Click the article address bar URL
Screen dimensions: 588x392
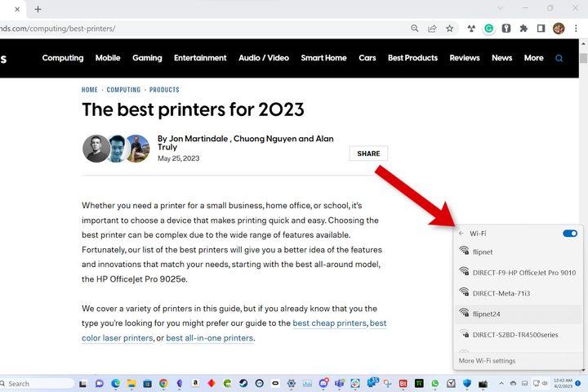pyautogui.click(x=57, y=29)
